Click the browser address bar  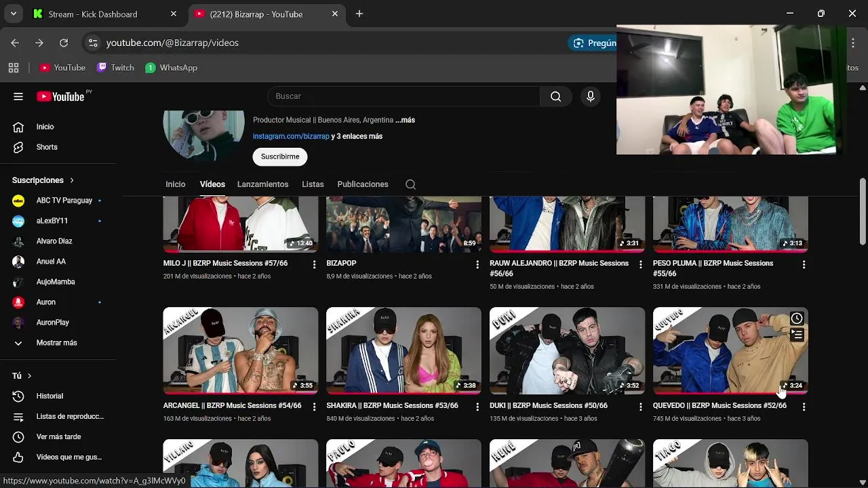(325, 43)
